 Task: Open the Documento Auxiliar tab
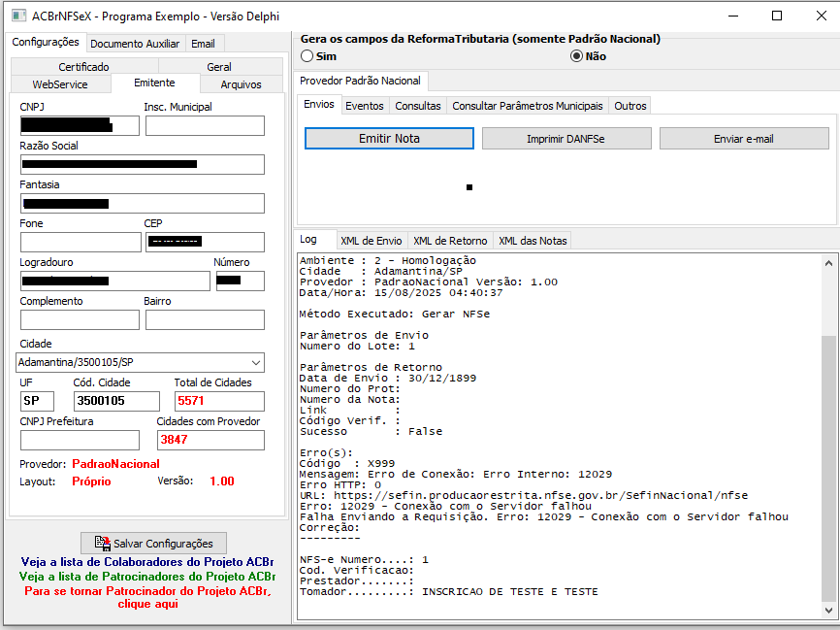pyautogui.click(x=135, y=44)
